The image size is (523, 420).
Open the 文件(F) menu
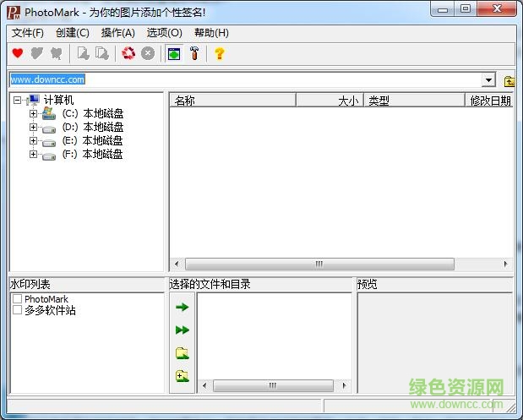click(28, 33)
